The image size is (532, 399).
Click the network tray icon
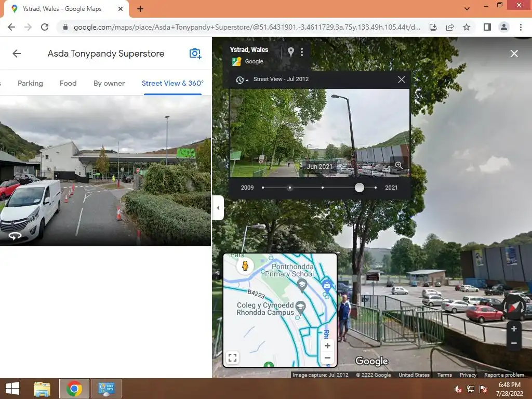471,389
